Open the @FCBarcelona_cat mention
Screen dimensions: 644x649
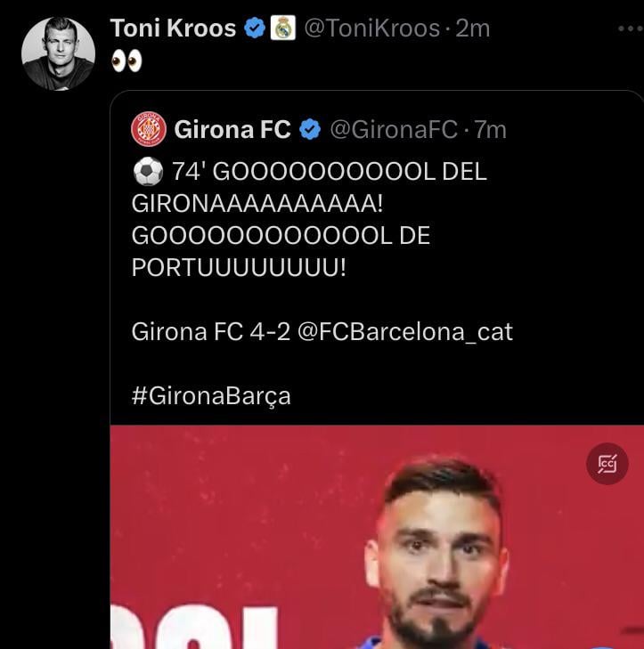pyautogui.click(x=405, y=332)
